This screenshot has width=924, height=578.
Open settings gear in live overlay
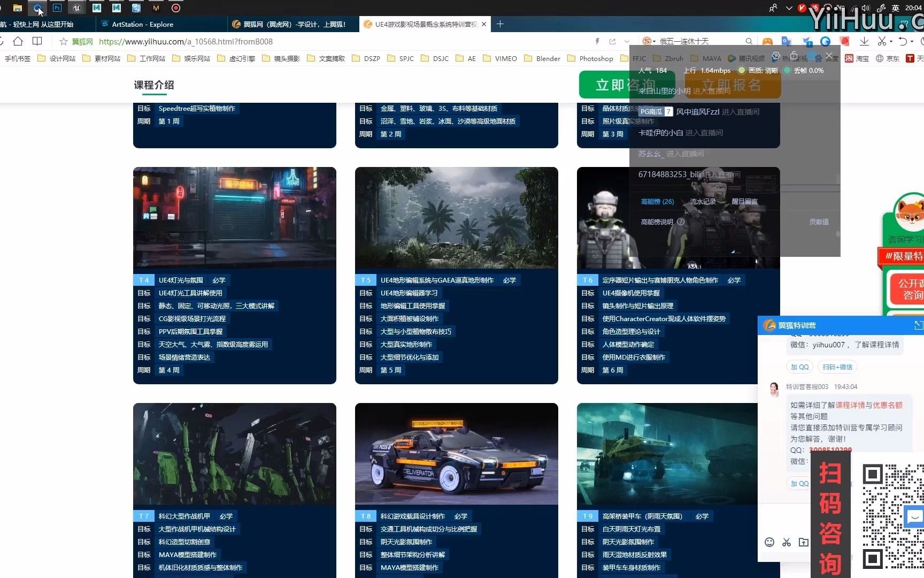pos(776,56)
